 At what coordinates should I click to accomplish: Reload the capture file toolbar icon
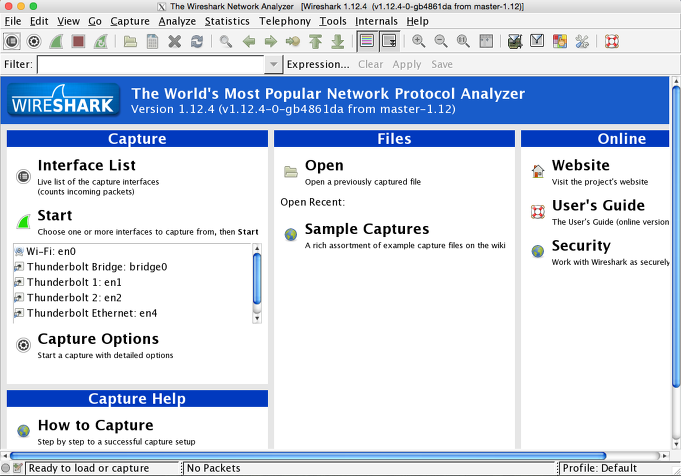point(197,42)
